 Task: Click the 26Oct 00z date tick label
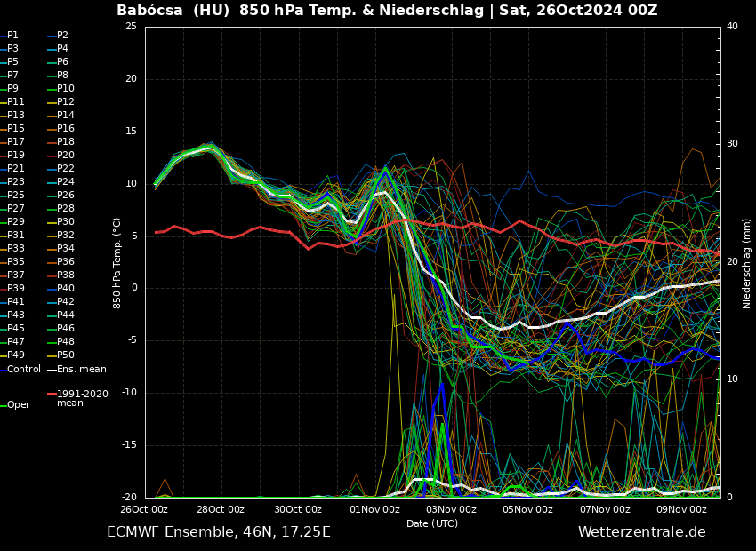144,510
